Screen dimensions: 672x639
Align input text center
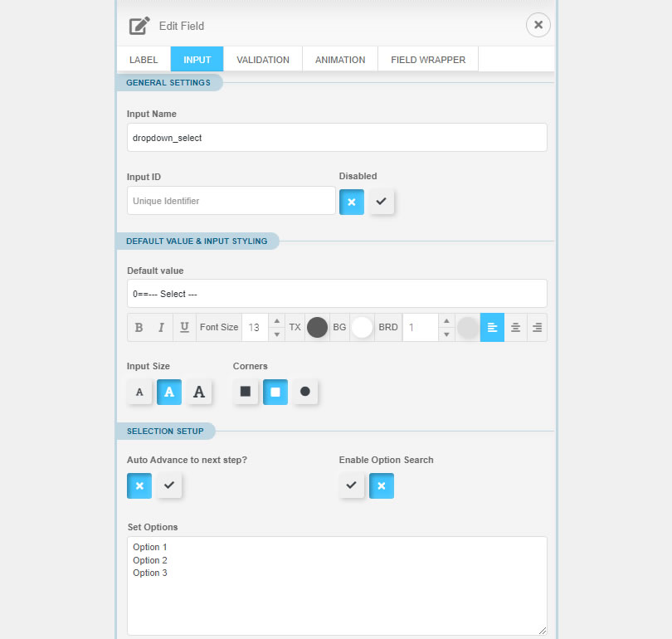pyautogui.click(x=515, y=328)
